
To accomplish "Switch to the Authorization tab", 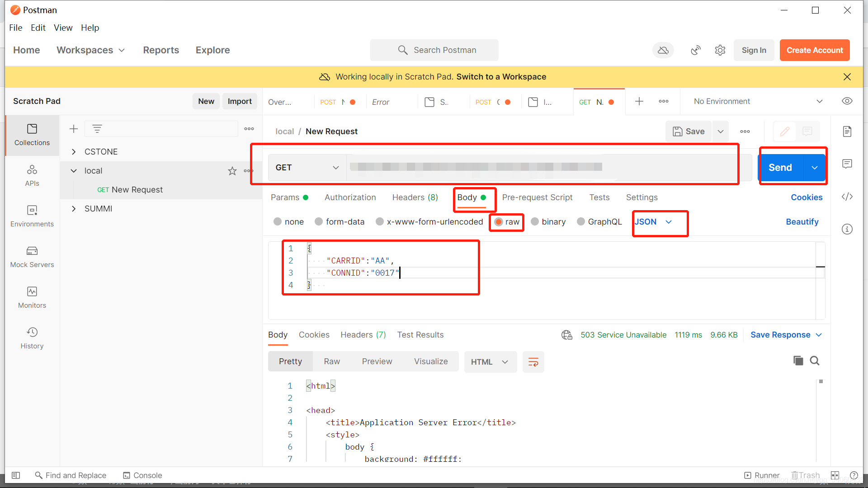I will 350,197.
